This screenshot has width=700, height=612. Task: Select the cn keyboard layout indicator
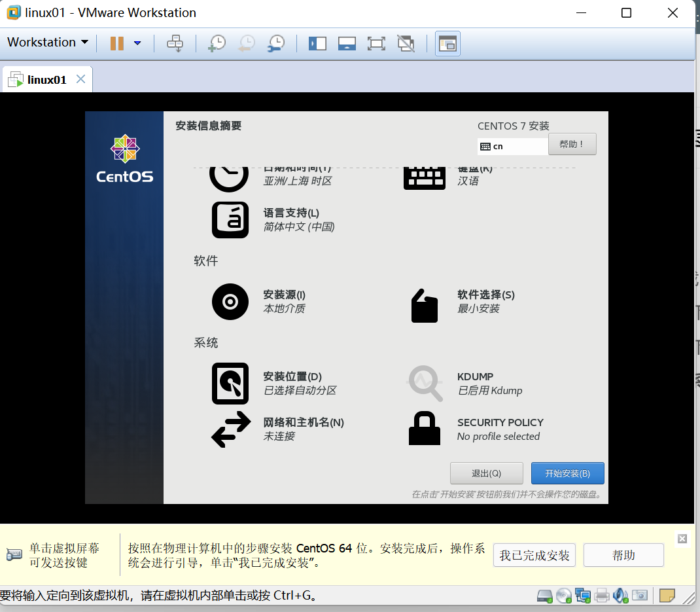tap(512, 147)
